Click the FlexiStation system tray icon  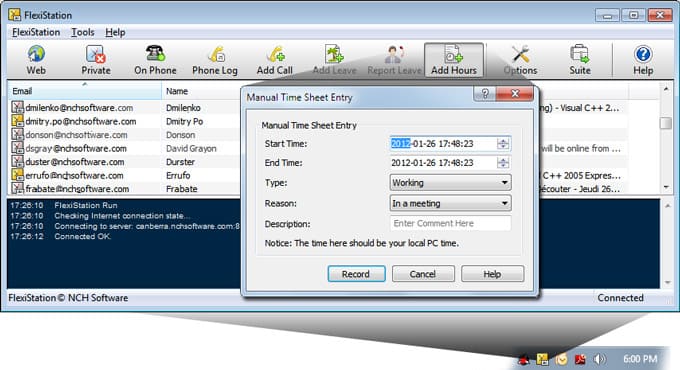[x=542, y=359]
